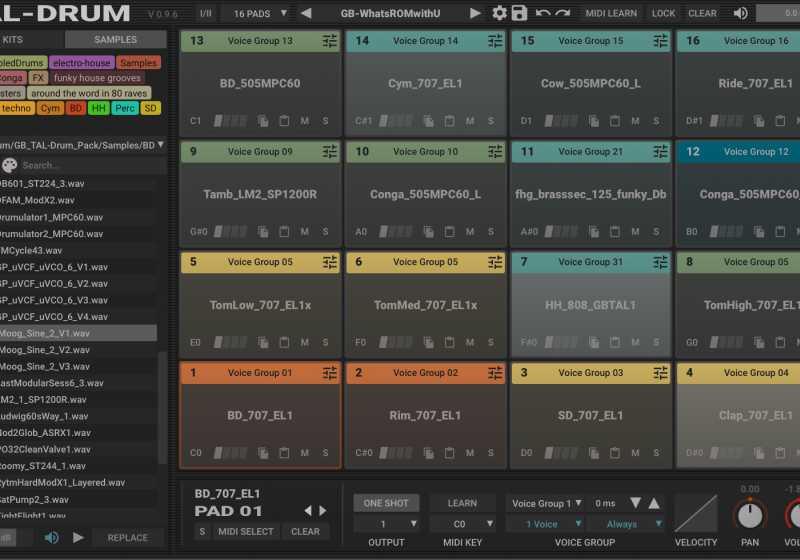Select the electro-house tag filter
800x560 pixels.
click(x=82, y=63)
